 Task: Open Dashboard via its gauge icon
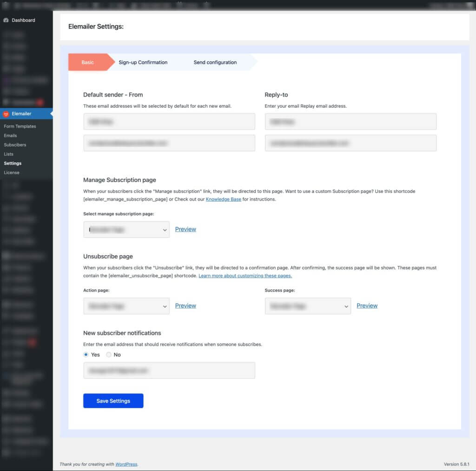pos(6,20)
